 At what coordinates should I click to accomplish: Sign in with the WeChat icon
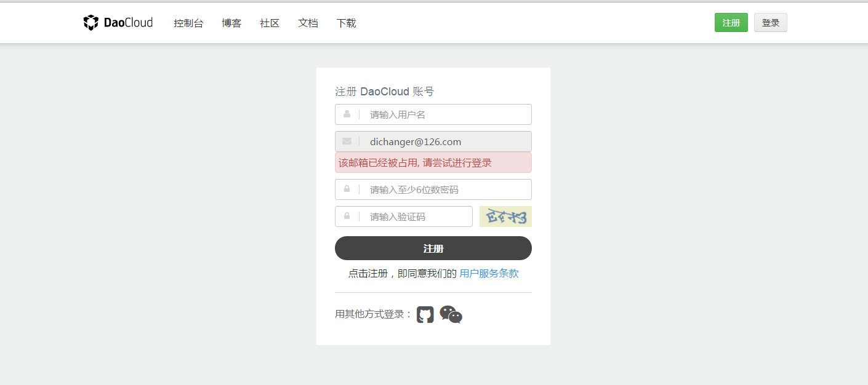tap(451, 314)
